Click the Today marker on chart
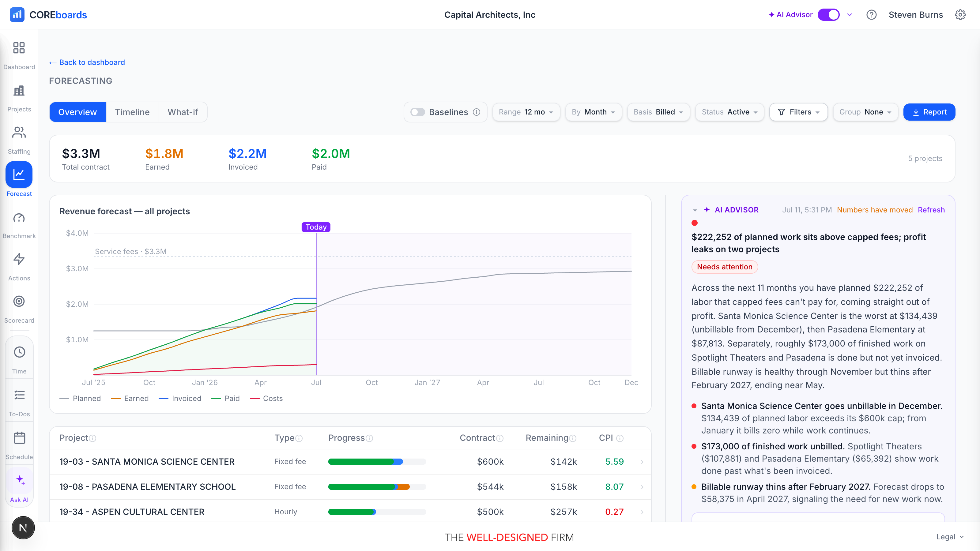The height and width of the screenshot is (551, 980). [316, 227]
